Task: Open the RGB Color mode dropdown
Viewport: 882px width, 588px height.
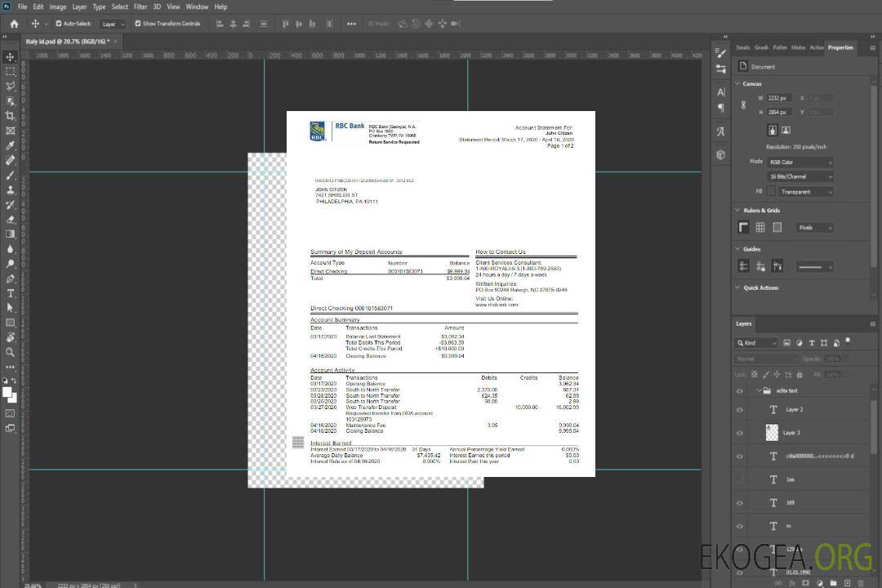Action: [x=800, y=162]
